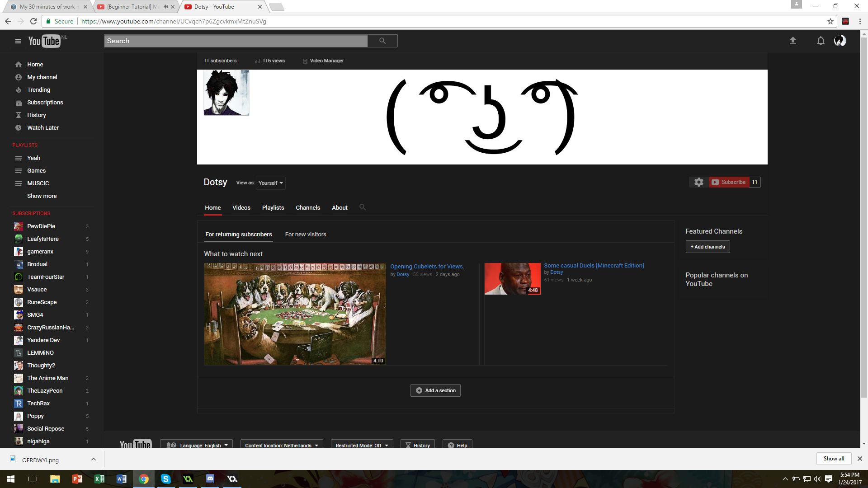Play the dogs playing poker video thumbnail
The height and width of the screenshot is (488, 868).
point(295,314)
